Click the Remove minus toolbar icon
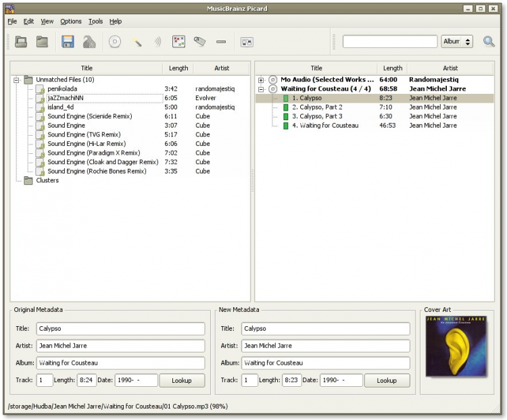Viewport: 507px width, 420px height. (x=221, y=42)
